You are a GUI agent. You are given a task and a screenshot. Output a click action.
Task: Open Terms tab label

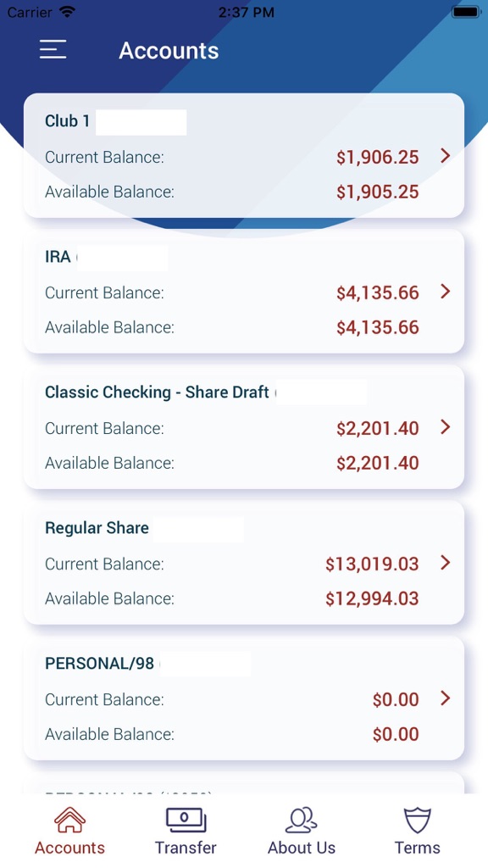point(418,848)
